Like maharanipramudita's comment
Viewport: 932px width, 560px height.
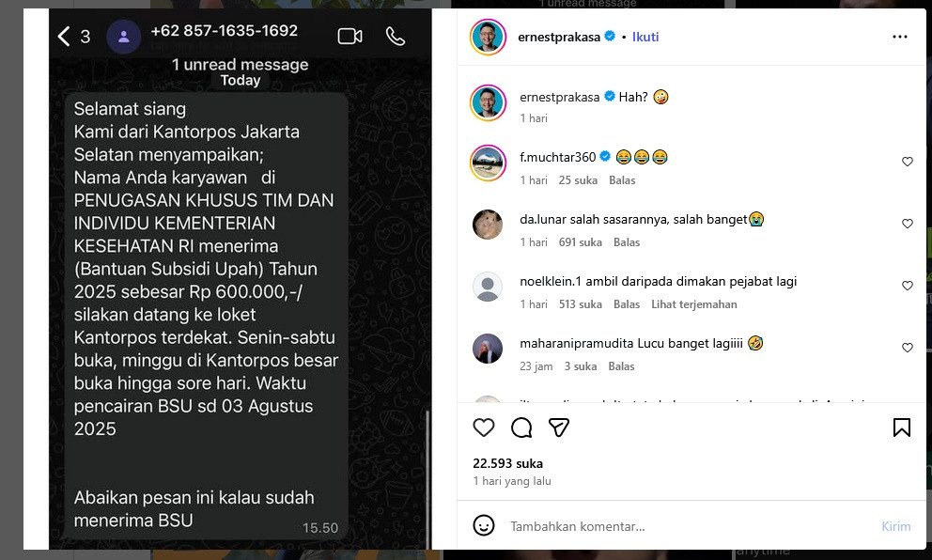coord(907,348)
